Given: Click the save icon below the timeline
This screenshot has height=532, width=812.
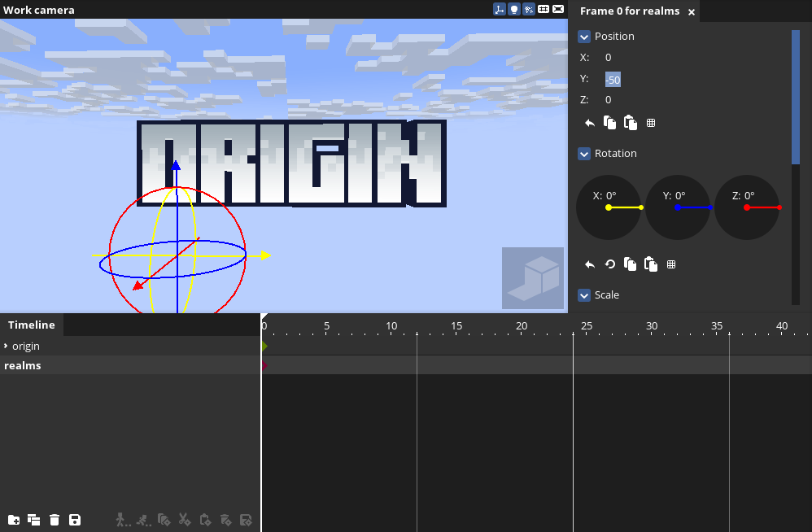Looking at the screenshot, I should coord(75,520).
